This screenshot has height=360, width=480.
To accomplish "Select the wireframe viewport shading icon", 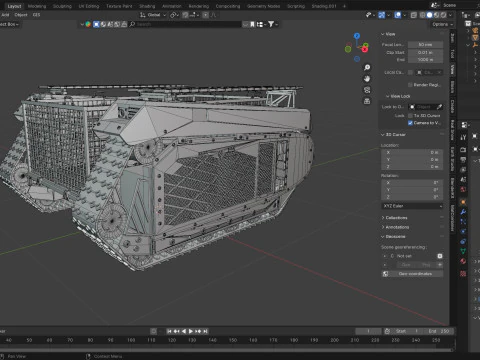I will [422, 15].
